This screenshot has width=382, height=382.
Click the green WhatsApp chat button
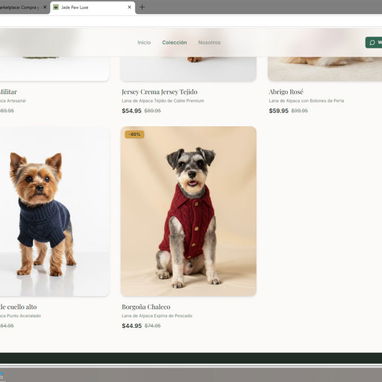[374, 42]
